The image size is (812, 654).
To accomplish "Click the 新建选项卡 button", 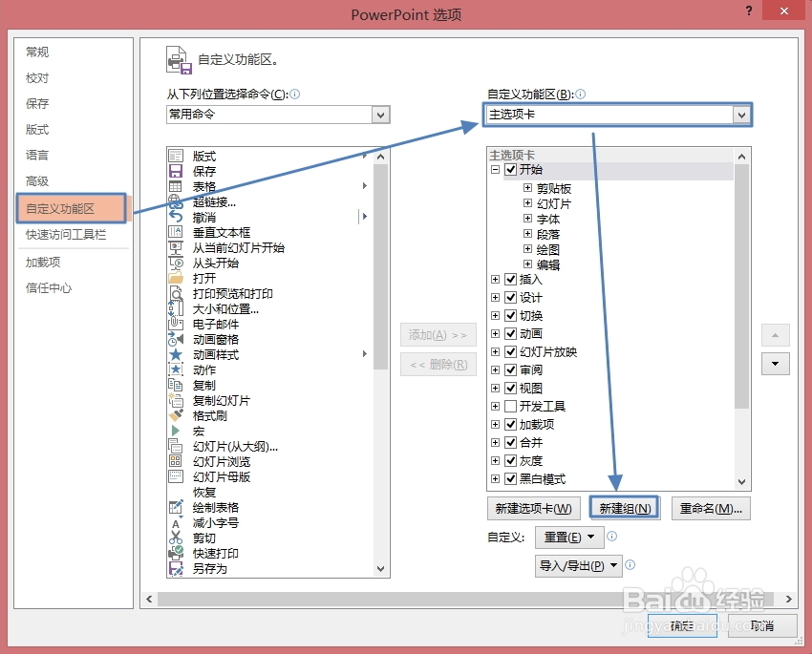I will click(534, 508).
